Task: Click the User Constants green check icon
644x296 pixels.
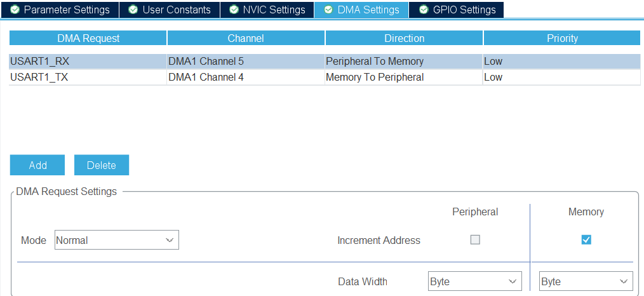Action: click(x=133, y=10)
